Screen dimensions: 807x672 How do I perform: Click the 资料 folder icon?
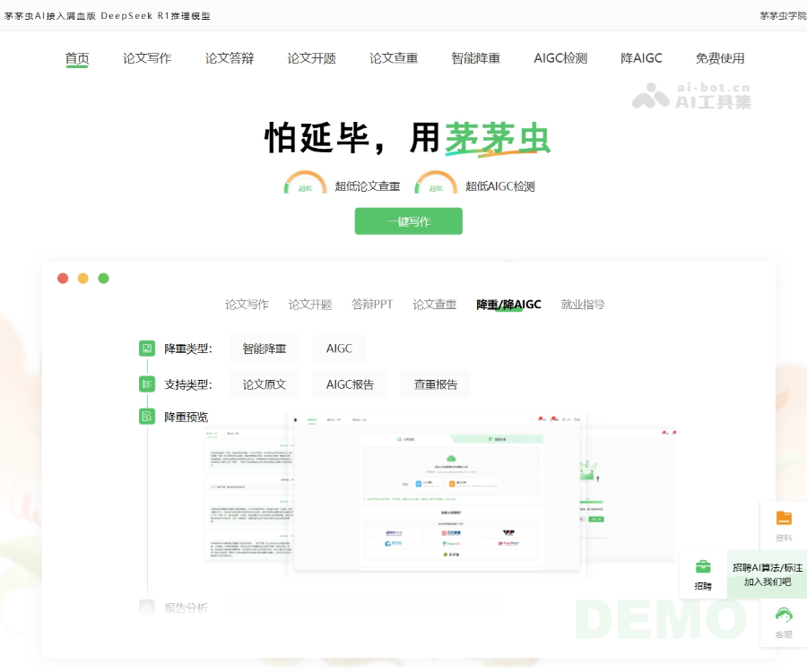(784, 518)
